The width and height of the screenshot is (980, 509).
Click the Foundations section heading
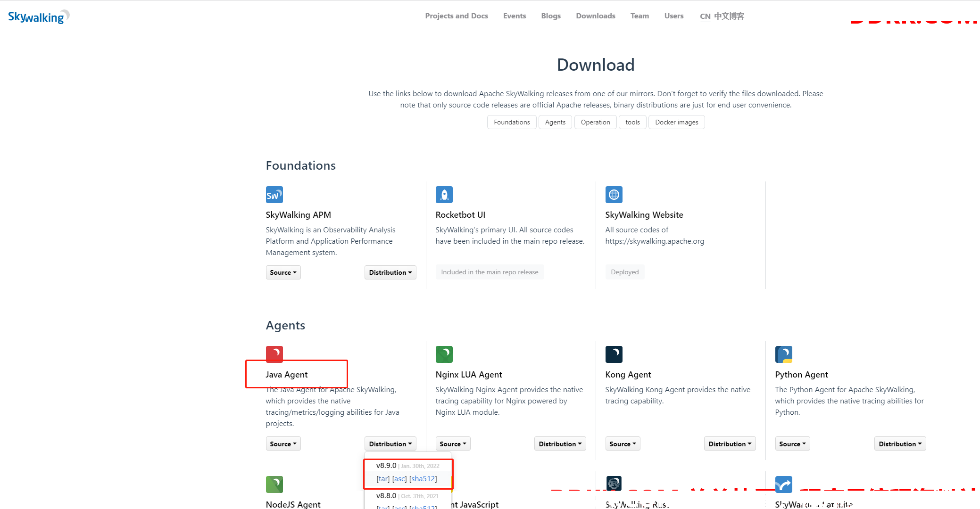300,165
